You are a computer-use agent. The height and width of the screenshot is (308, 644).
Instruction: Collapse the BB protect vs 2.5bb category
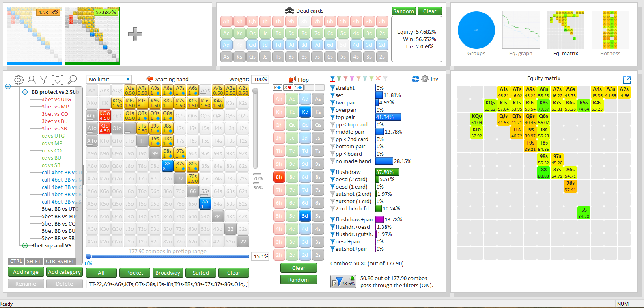click(x=25, y=92)
